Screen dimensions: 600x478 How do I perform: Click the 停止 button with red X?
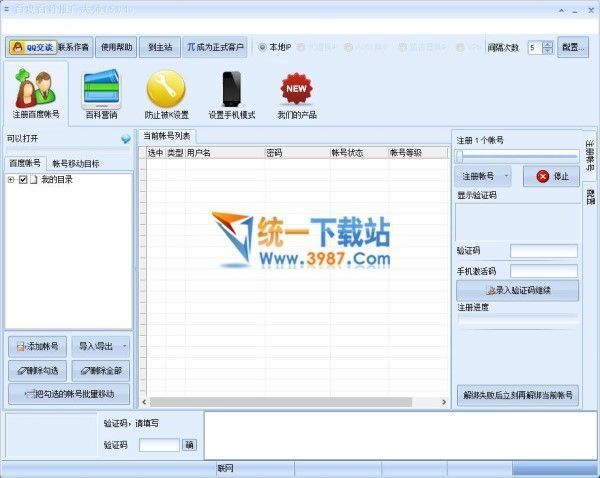tap(551, 176)
